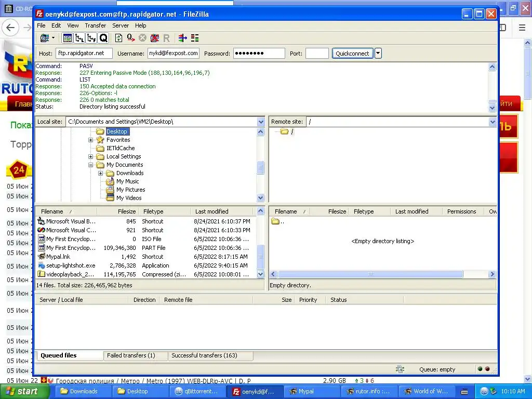This screenshot has width=532, height=399.
Task: Select the My Music folder
Action: 127,181
